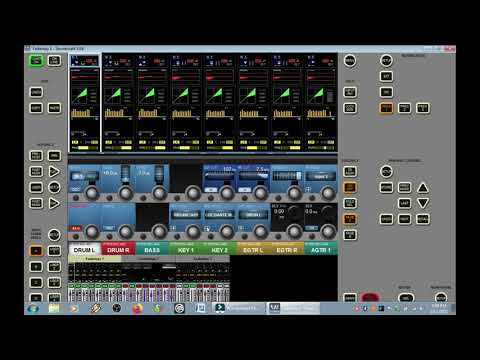
Task: Select the KEY 1 channel label
Action: [x=186, y=249]
